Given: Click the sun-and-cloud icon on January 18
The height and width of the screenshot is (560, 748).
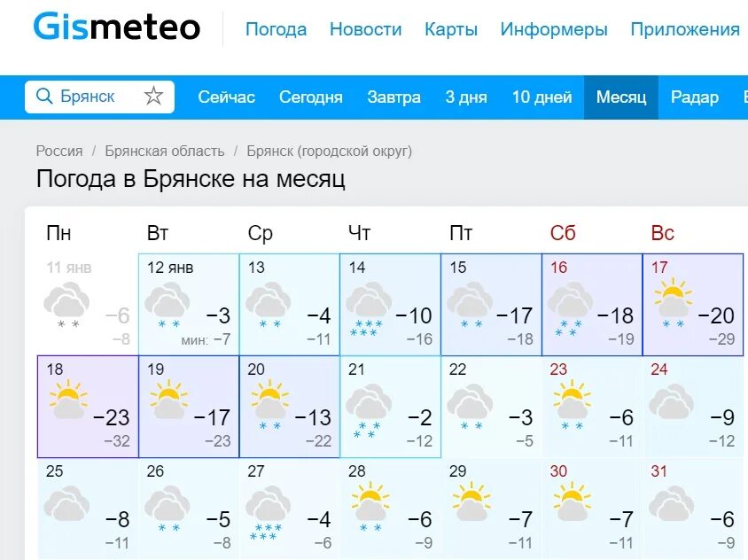Looking at the screenshot, I should (x=68, y=400).
